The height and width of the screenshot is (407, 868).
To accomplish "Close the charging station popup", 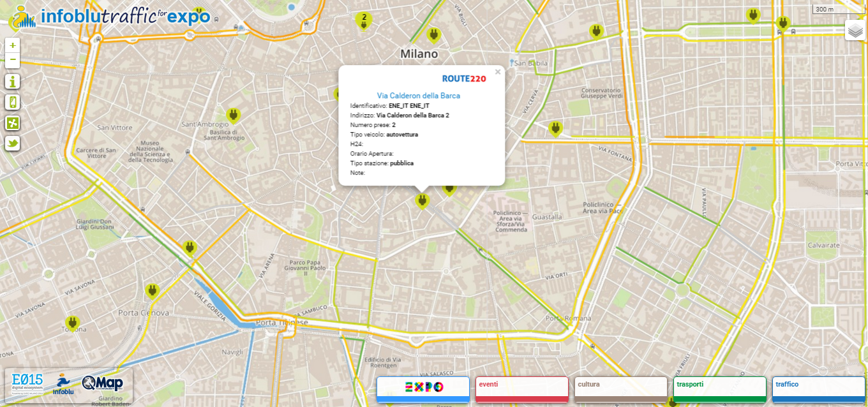I will coord(498,72).
